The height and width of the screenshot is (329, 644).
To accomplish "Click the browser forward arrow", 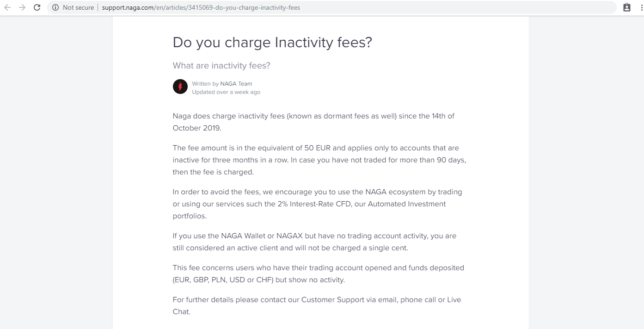I will [22, 7].
